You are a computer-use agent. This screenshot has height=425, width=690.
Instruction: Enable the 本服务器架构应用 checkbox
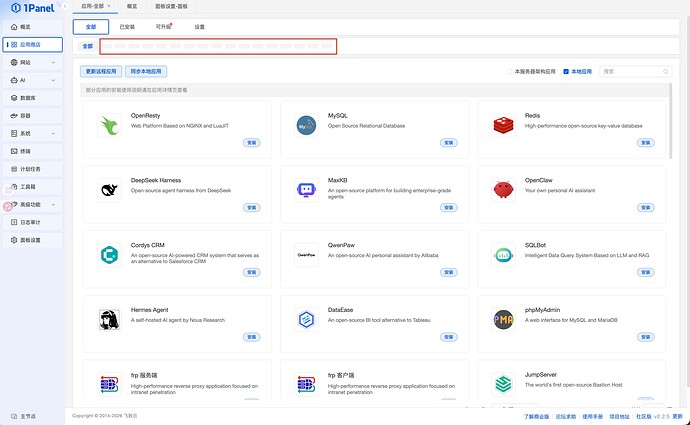tap(509, 71)
